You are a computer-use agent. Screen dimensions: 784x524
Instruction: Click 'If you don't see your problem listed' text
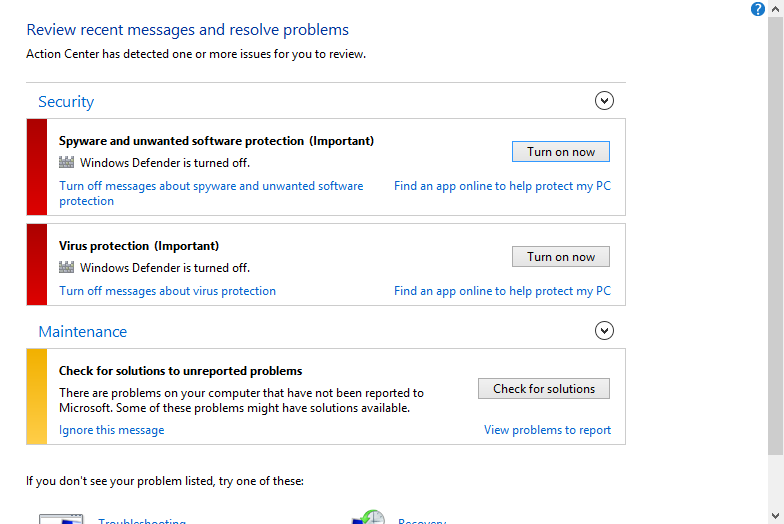[x=165, y=481]
